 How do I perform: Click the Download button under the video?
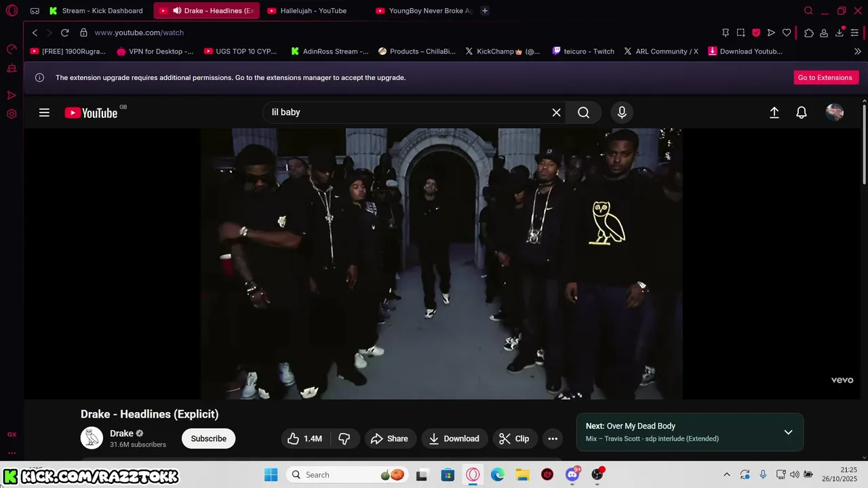(x=454, y=439)
